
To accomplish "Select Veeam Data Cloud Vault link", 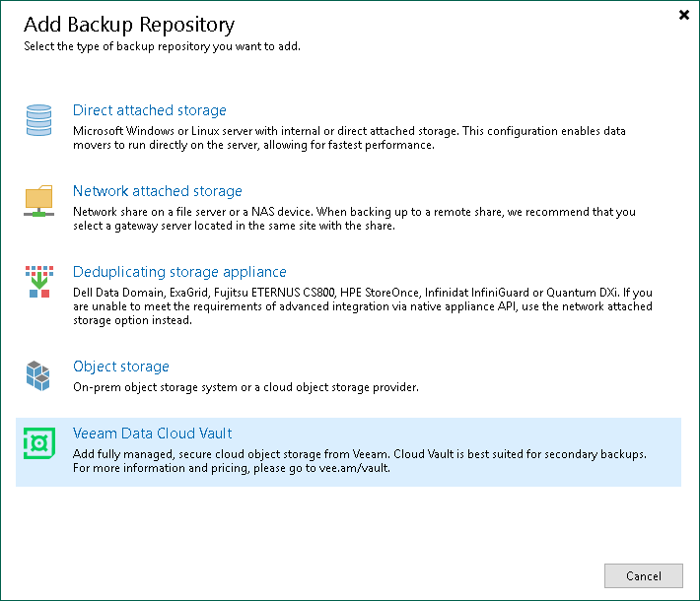I will [x=152, y=434].
